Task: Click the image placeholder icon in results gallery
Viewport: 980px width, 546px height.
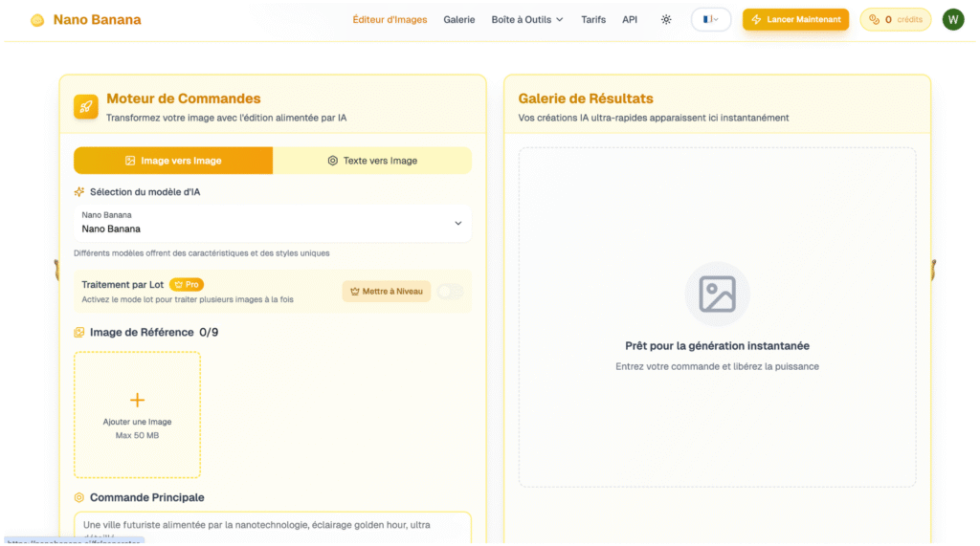Action: tap(717, 294)
